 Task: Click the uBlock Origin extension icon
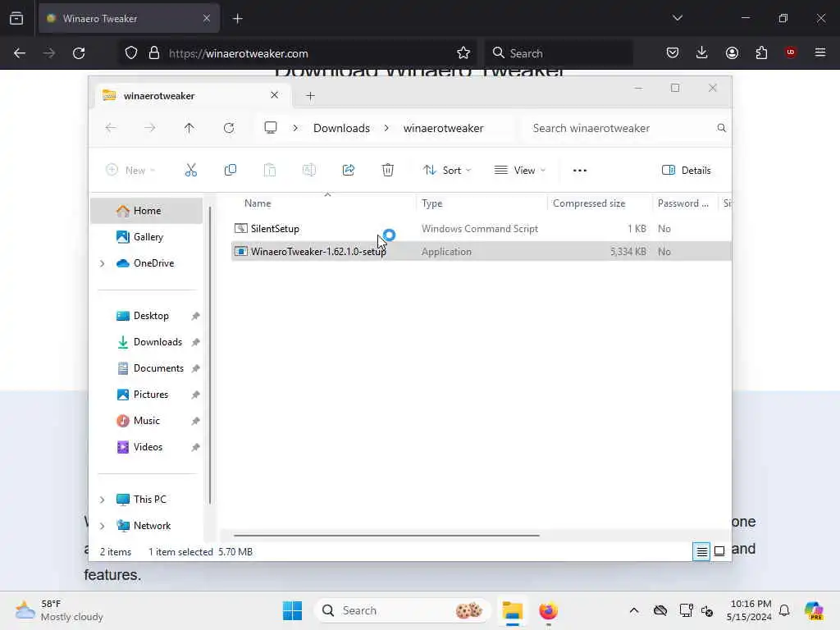(x=790, y=52)
